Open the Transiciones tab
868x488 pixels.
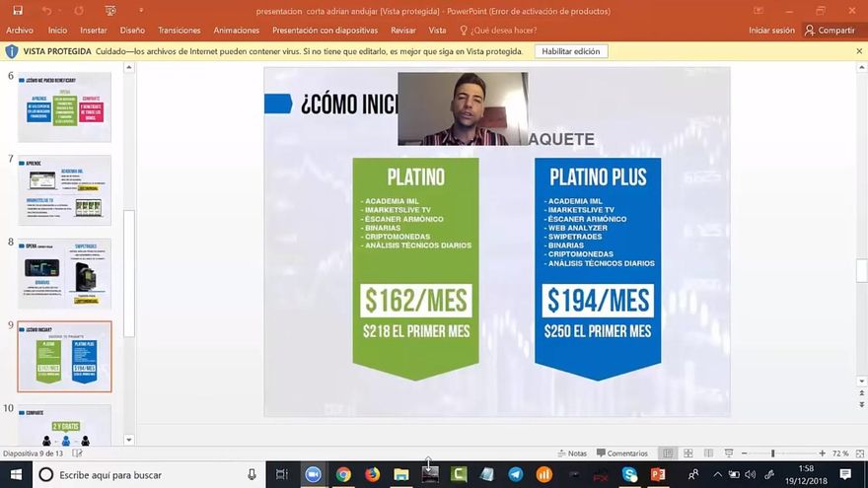(179, 31)
